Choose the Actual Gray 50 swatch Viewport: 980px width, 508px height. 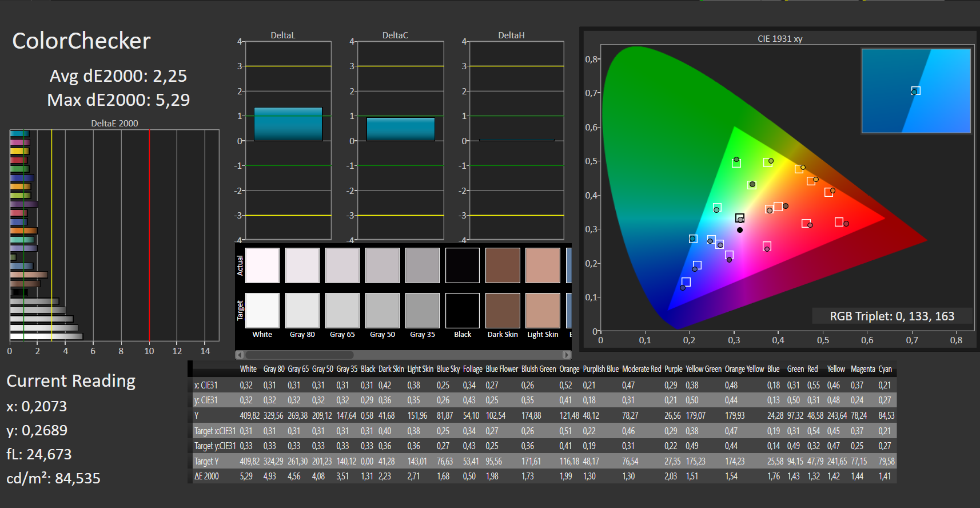[x=383, y=265]
